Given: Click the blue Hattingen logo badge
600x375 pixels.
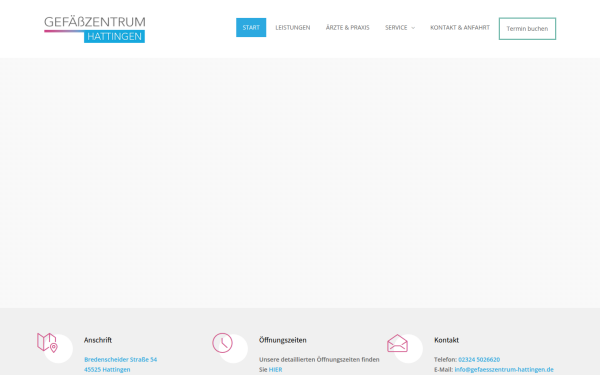Looking at the screenshot, I should coord(114,37).
